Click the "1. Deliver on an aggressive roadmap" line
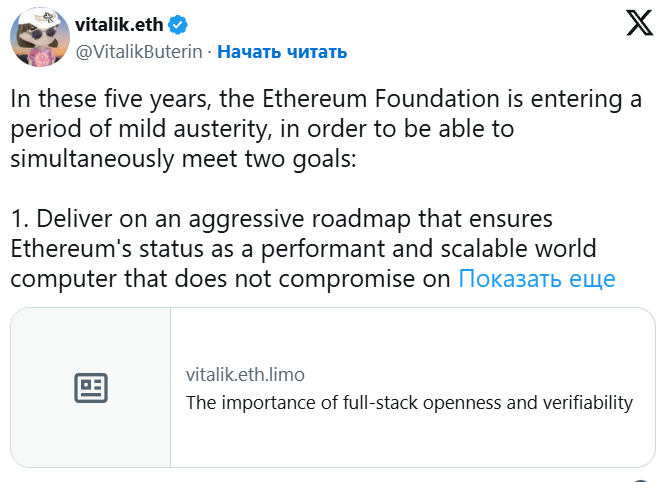671x482 pixels. 282,219
